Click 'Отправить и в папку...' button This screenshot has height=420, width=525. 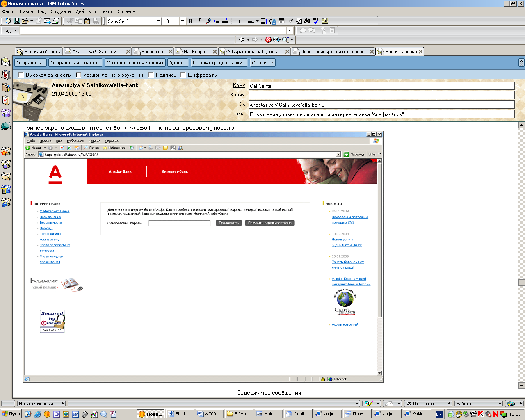tap(75, 63)
